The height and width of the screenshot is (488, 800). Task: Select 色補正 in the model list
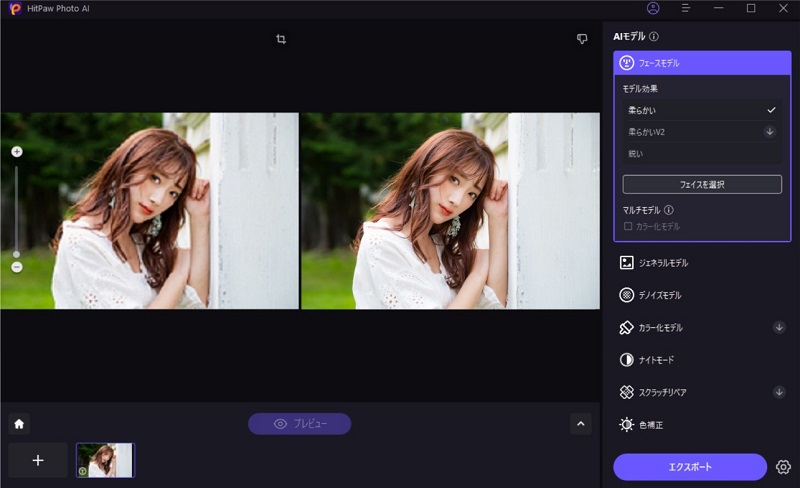click(702, 425)
